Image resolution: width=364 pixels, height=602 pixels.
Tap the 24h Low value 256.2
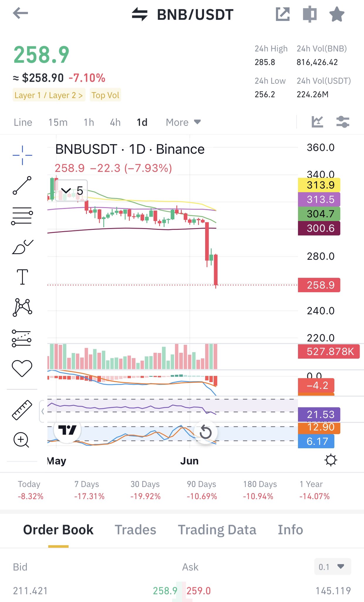[x=265, y=94]
